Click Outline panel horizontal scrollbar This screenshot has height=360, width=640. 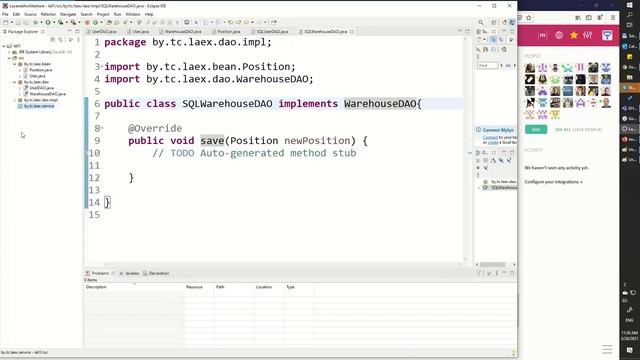coord(492,264)
